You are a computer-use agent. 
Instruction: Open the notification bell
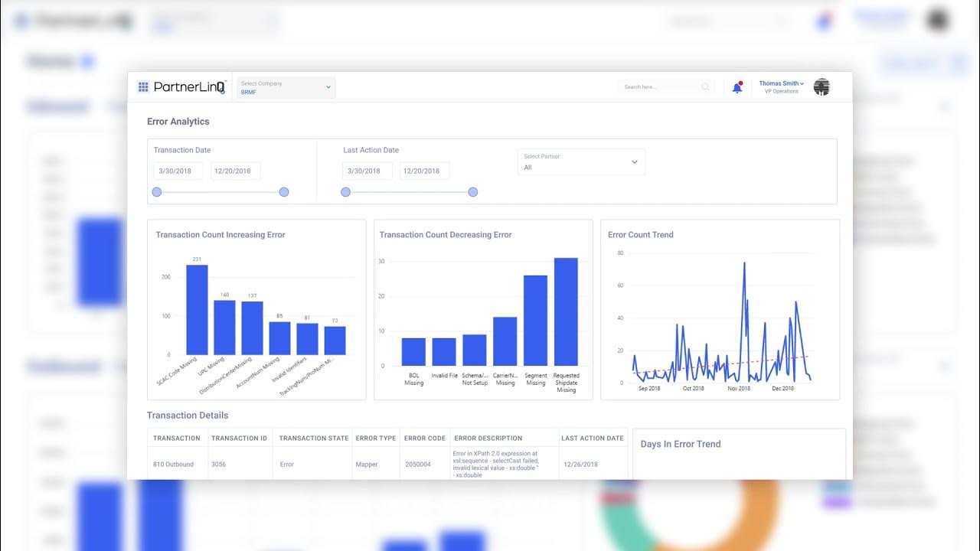pos(737,87)
